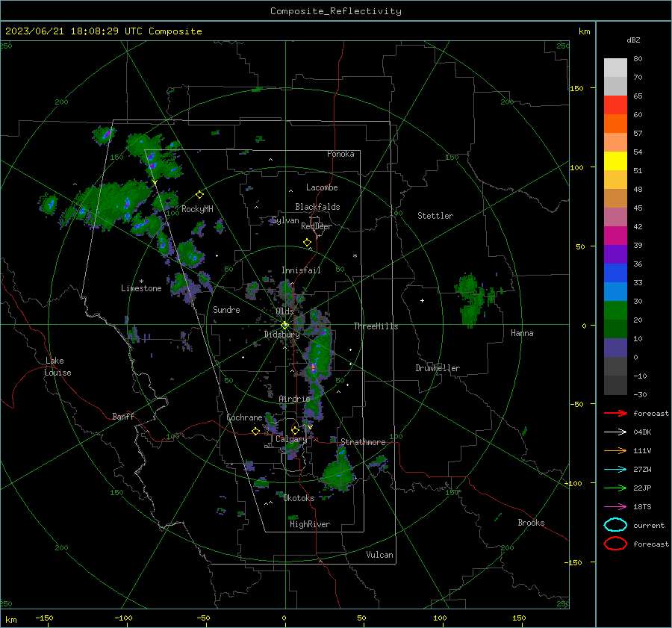This screenshot has width=672, height=628.
Task: Click the Sundre label
Action: pyautogui.click(x=226, y=309)
